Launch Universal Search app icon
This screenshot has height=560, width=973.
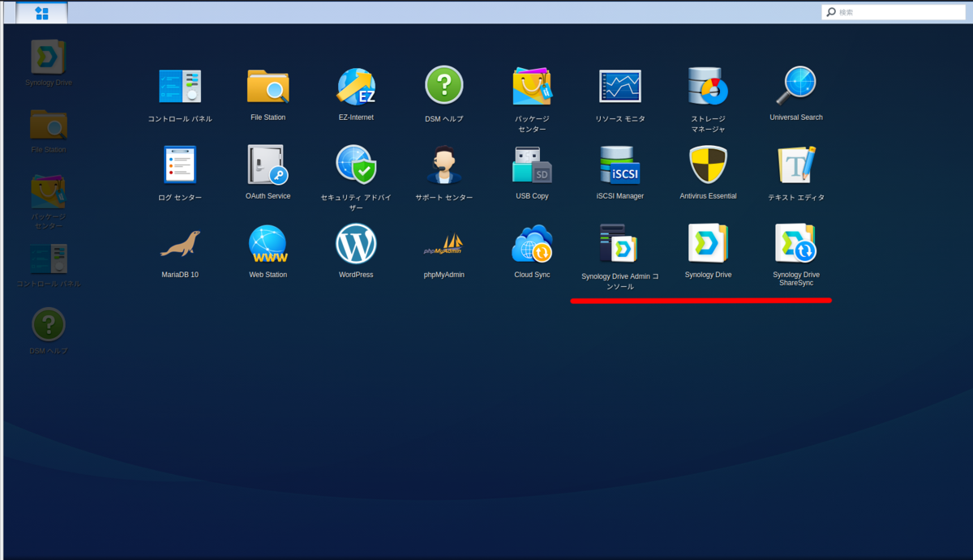pos(796,85)
